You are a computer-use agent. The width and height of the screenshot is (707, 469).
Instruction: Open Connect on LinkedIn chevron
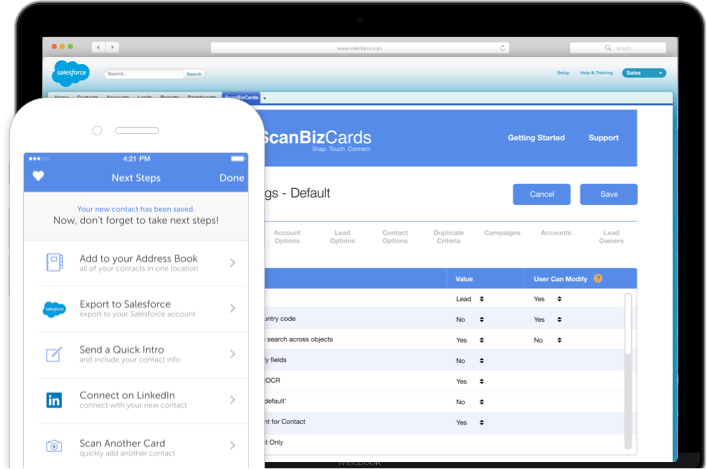pyautogui.click(x=233, y=400)
